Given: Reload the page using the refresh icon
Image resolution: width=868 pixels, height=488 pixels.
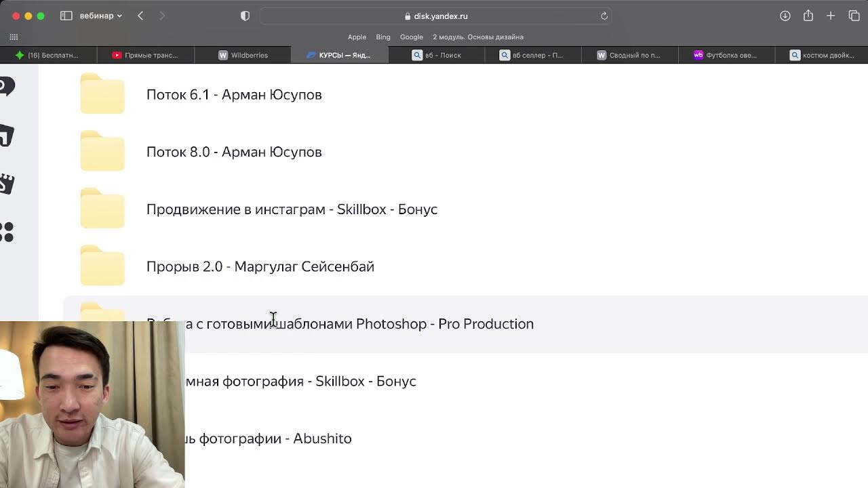Looking at the screenshot, I should click(x=604, y=16).
